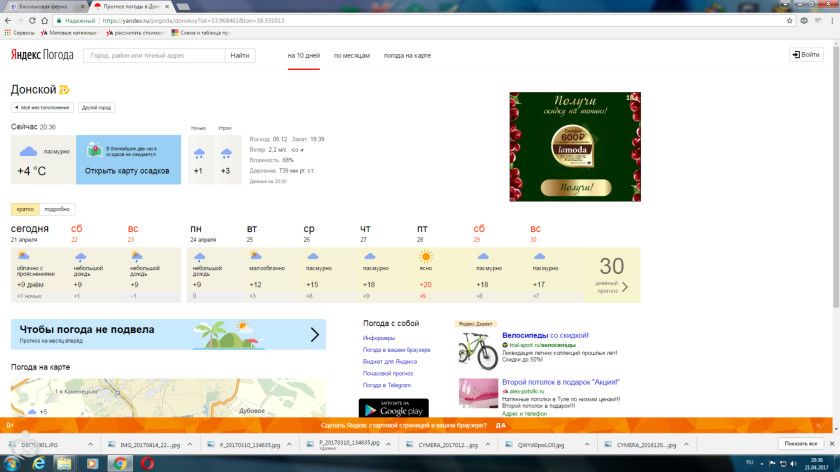The width and height of the screenshot is (840, 472).
Task: Open the 'по месяцам' tab
Action: coord(352,56)
